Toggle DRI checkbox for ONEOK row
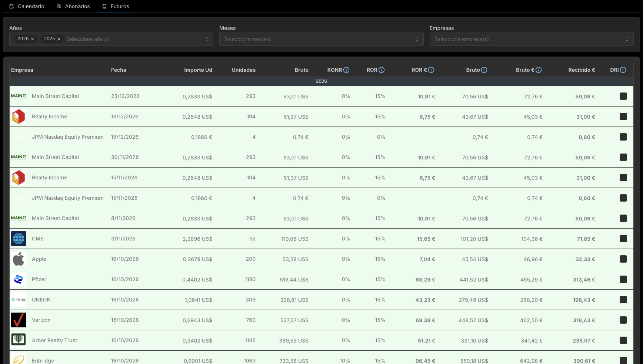This screenshot has height=364, width=643. [x=623, y=300]
